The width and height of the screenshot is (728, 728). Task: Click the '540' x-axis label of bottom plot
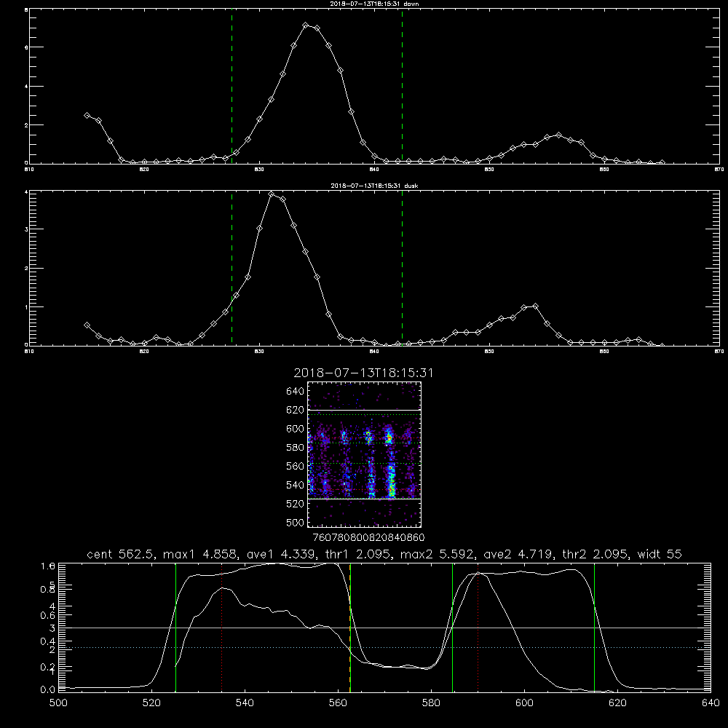click(245, 703)
